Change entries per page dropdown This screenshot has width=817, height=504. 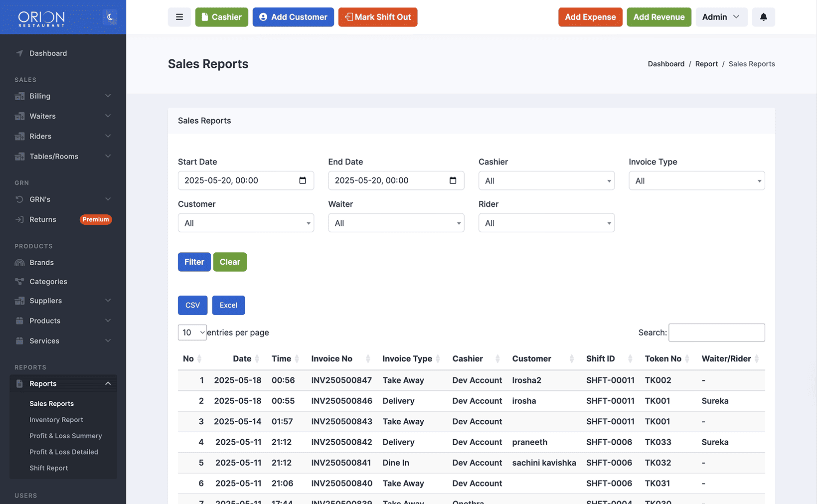coord(192,333)
